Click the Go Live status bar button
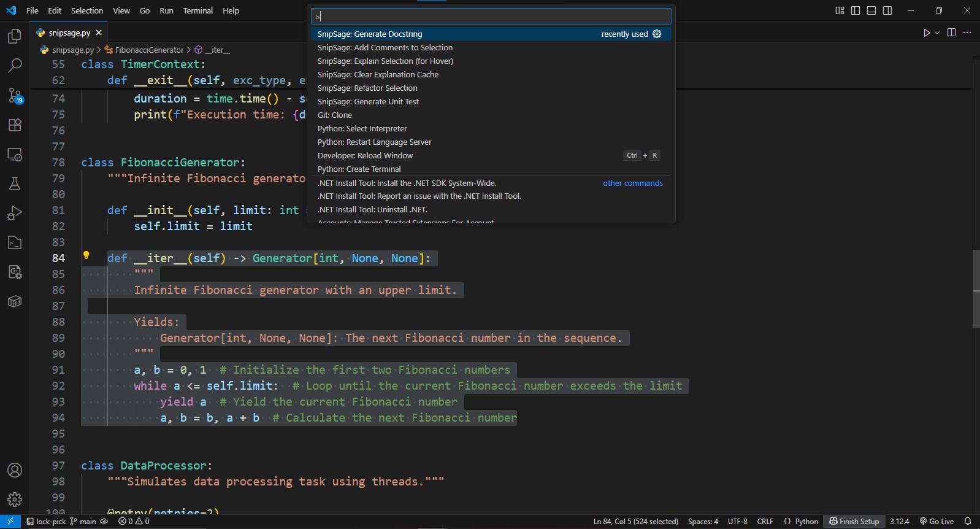The width and height of the screenshot is (980, 529). tap(936, 521)
